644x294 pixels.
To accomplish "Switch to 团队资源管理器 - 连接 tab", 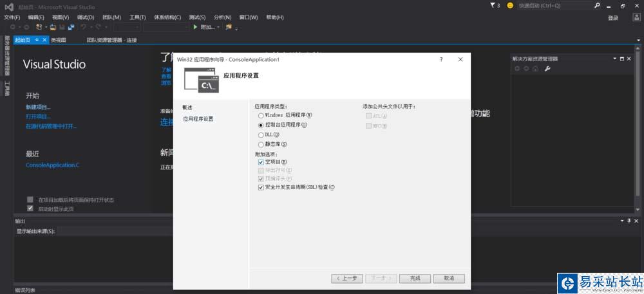I will (111, 40).
